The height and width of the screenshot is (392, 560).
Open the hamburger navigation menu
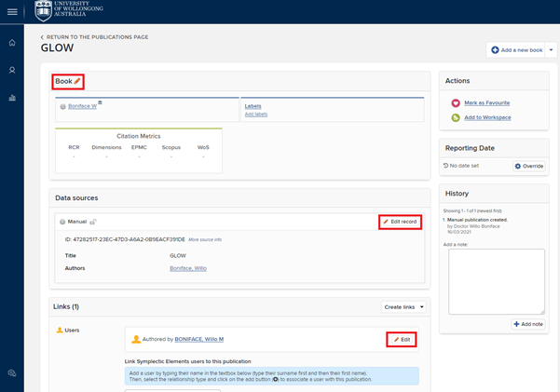12,12
